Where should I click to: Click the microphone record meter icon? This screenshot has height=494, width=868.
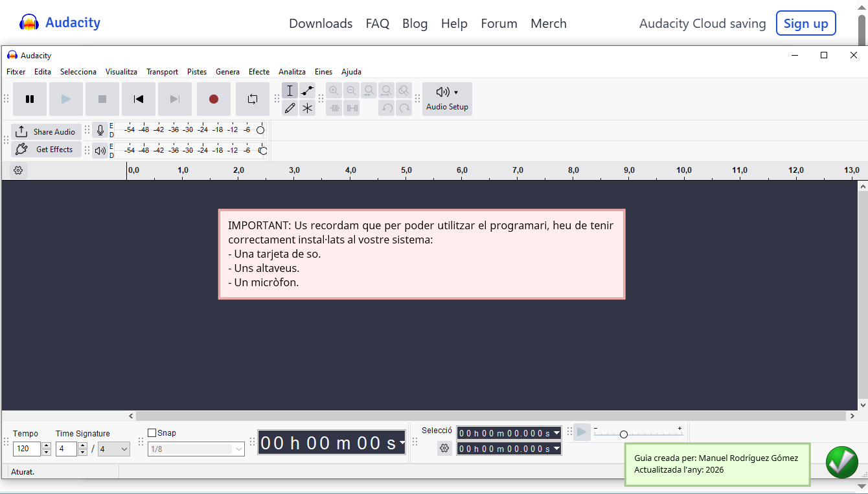click(100, 131)
